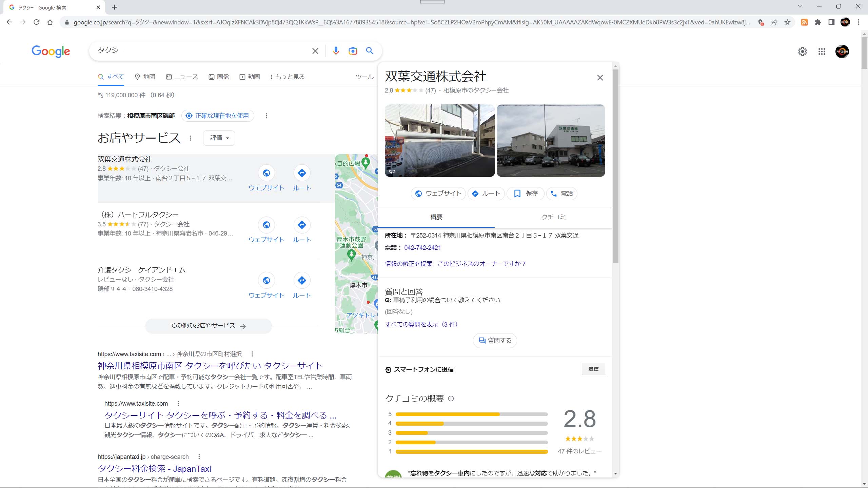Click 情報の修正を提案 link
The width and height of the screenshot is (868, 488).
click(x=409, y=264)
